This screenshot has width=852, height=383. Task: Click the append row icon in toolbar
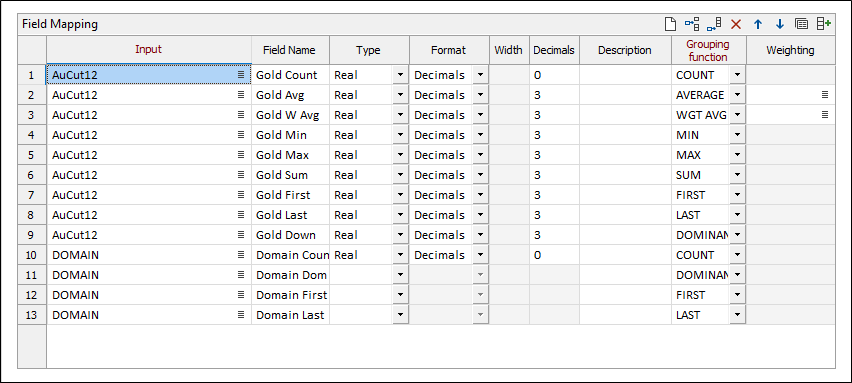(x=714, y=24)
